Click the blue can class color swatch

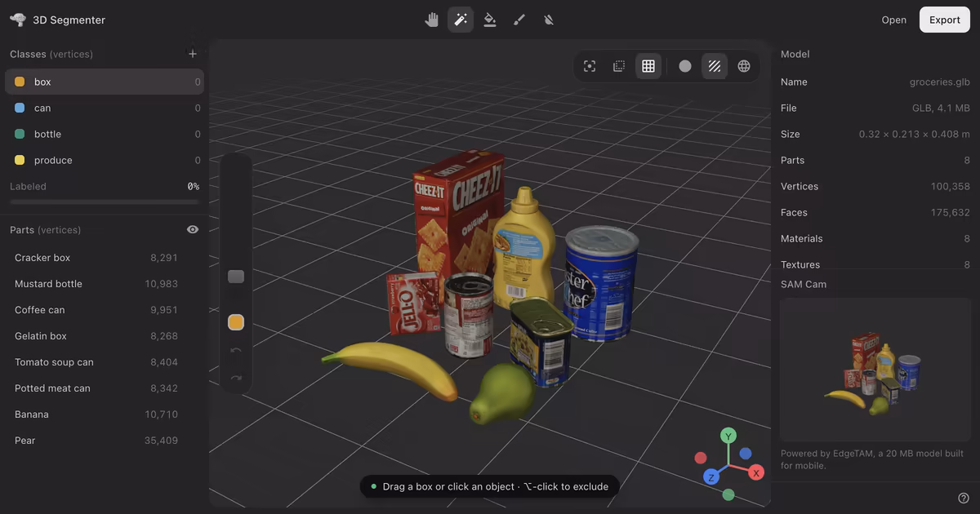[x=20, y=108]
